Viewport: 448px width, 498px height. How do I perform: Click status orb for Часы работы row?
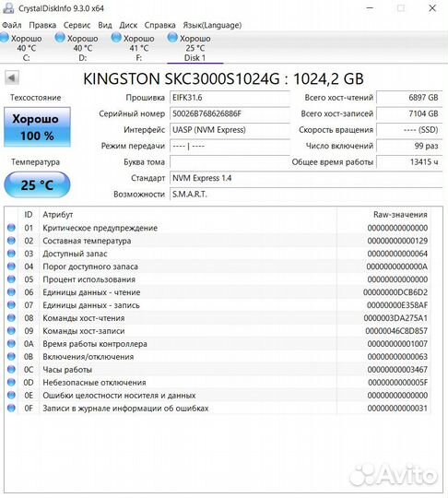click(11, 370)
